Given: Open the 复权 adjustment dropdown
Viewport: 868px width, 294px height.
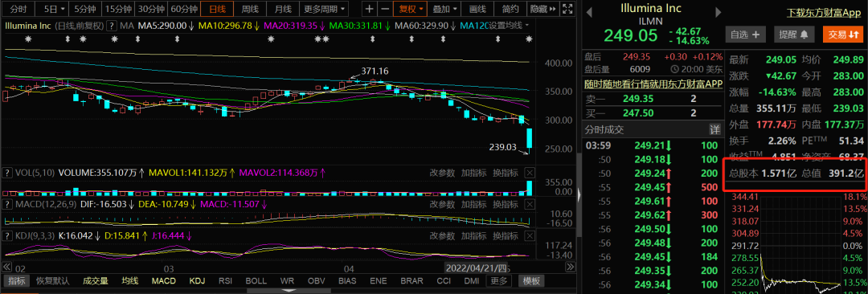Looking at the screenshot, I should tap(410, 9).
